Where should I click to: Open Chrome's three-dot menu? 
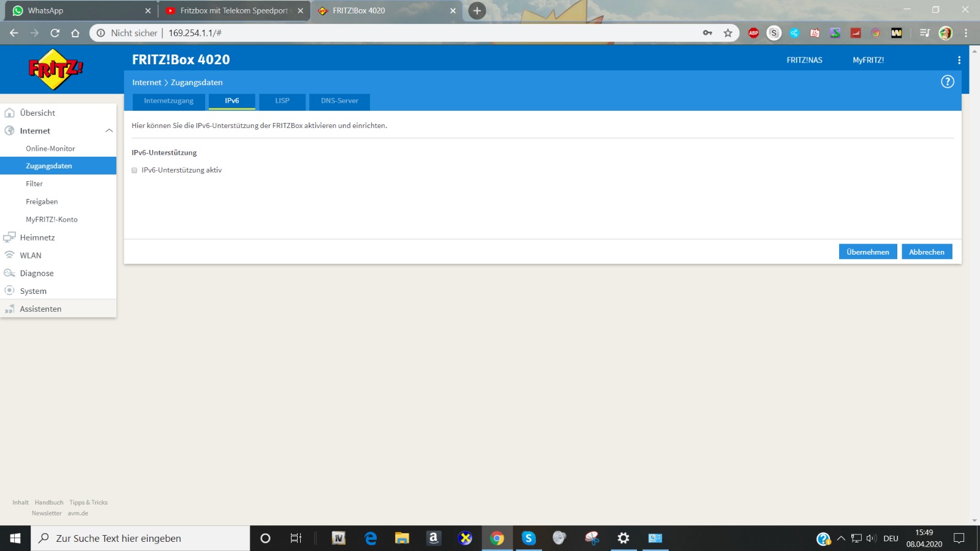pos(966,33)
